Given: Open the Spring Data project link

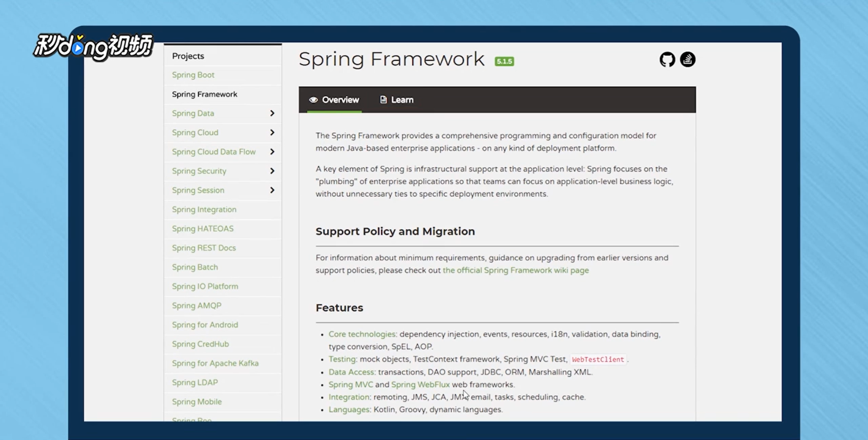Looking at the screenshot, I should pos(193,113).
